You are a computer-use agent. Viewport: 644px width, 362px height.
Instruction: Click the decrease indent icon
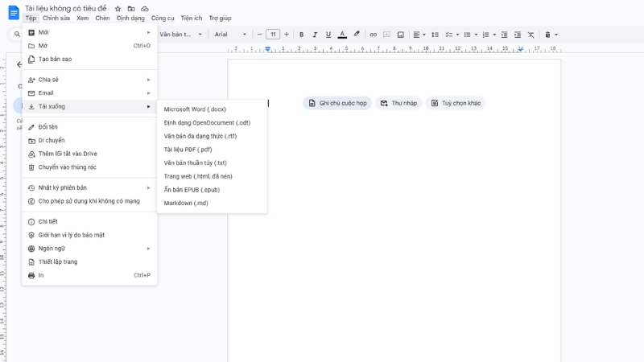pos(504,35)
